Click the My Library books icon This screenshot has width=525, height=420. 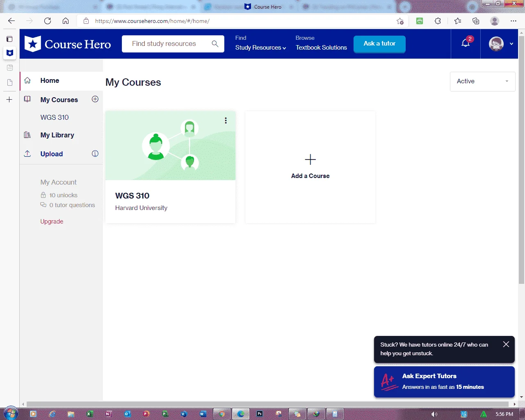tap(27, 135)
